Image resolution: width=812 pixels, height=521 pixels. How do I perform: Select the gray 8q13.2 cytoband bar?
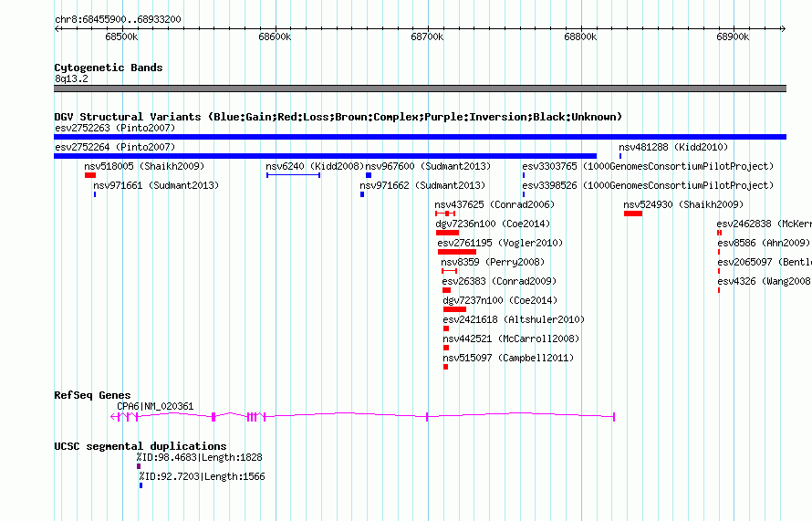[x=420, y=89]
